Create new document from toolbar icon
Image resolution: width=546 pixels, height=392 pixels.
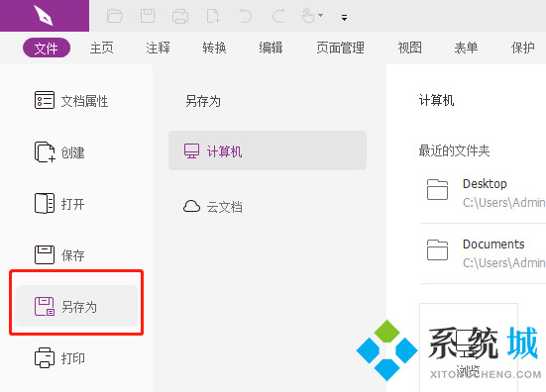(x=213, y=16)
